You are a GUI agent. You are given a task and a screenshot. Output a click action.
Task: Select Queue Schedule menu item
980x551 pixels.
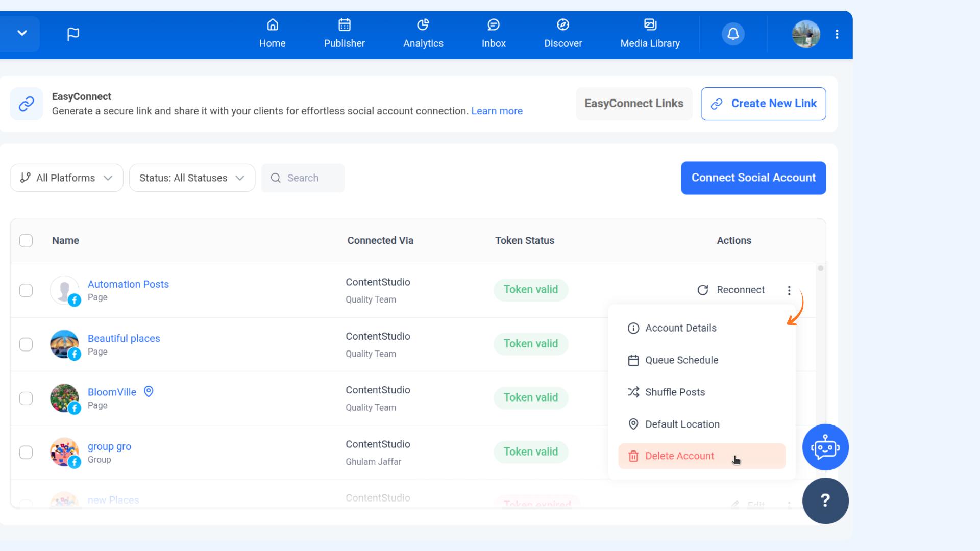coord(702,360)
